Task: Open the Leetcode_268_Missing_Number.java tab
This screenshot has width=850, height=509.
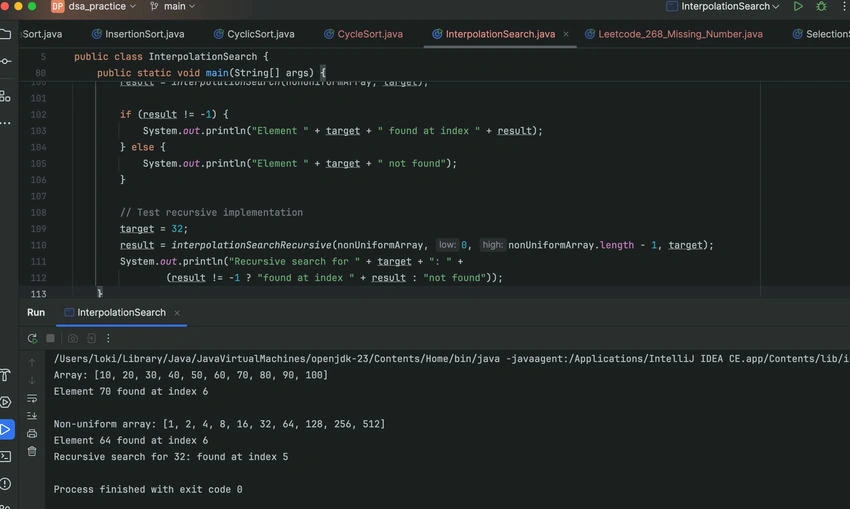Action: [674, 34]
